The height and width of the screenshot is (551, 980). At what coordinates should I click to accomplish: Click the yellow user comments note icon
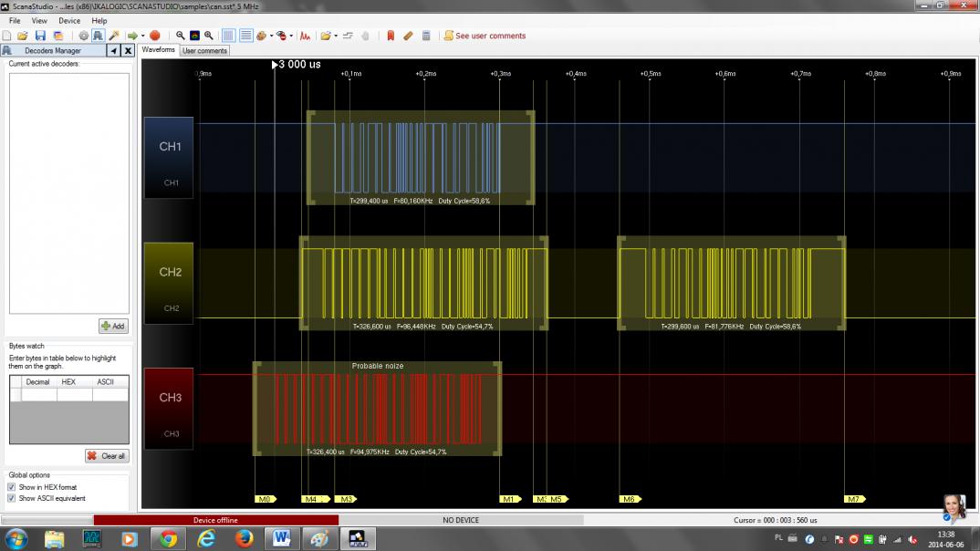pos(448,36)
